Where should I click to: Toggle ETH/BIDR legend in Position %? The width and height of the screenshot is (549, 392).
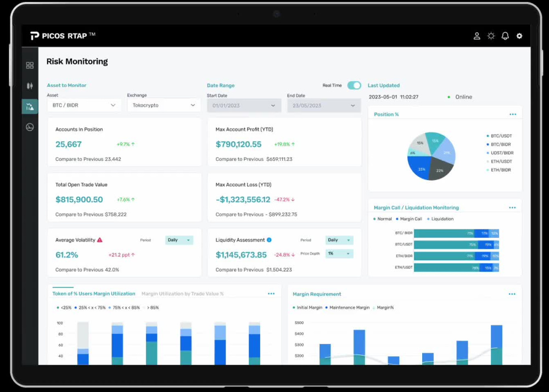coord(498,170)
